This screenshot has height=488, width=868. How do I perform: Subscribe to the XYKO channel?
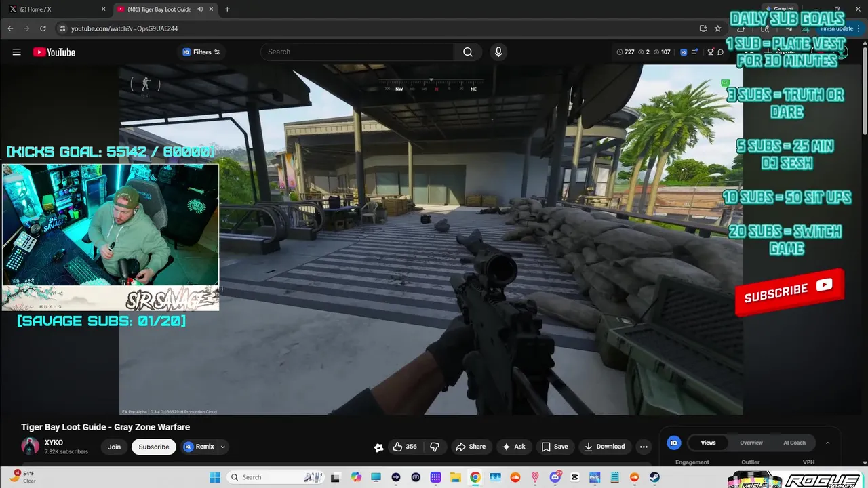[x=154, y=447]
